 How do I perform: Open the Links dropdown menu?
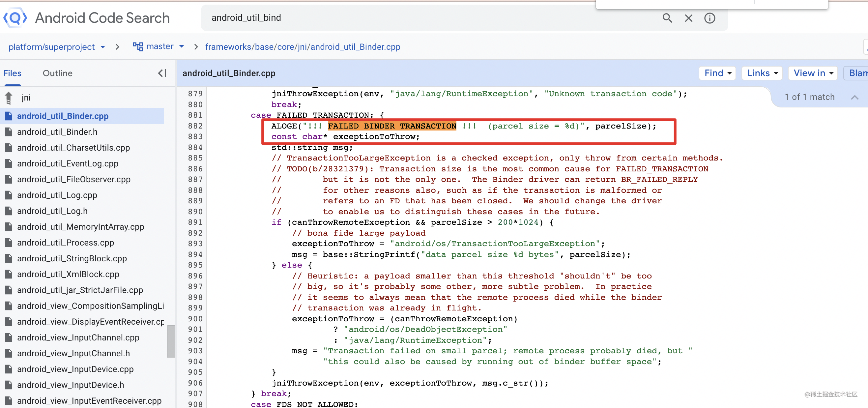click(x=762, y=73)
